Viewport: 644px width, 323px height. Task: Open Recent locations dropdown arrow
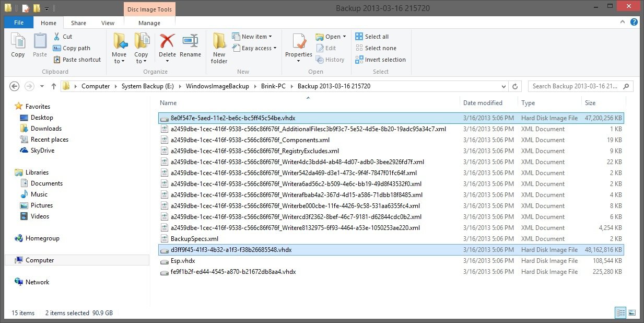pos(42,86)
